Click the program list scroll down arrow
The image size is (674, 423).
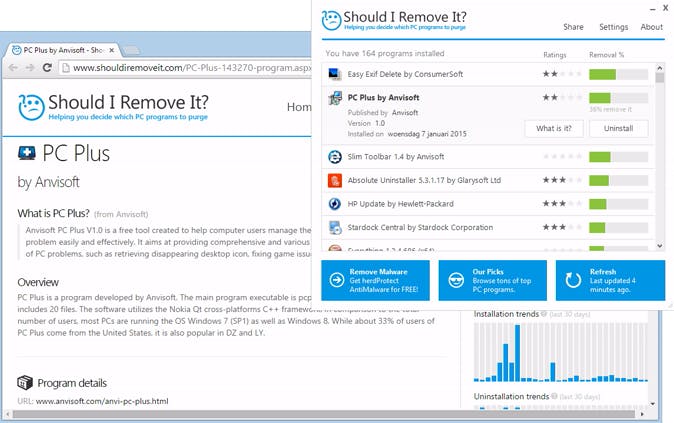point(659,246)
